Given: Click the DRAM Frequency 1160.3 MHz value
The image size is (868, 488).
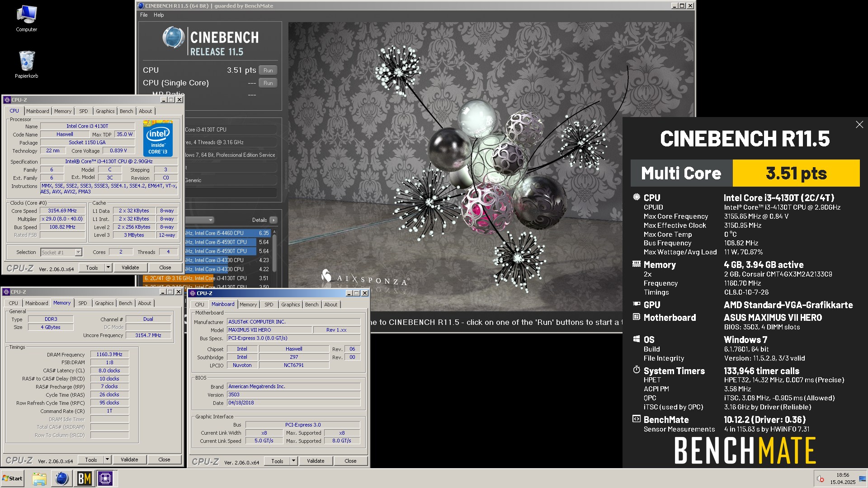Looking at the screenshot, I should click(x=109, y=355).
